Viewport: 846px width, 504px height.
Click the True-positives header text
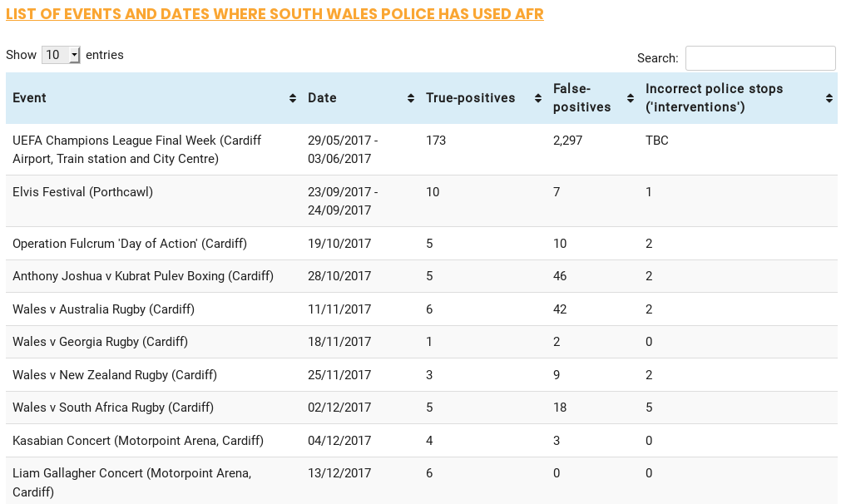pyautogui.click(x=471, y=98)
